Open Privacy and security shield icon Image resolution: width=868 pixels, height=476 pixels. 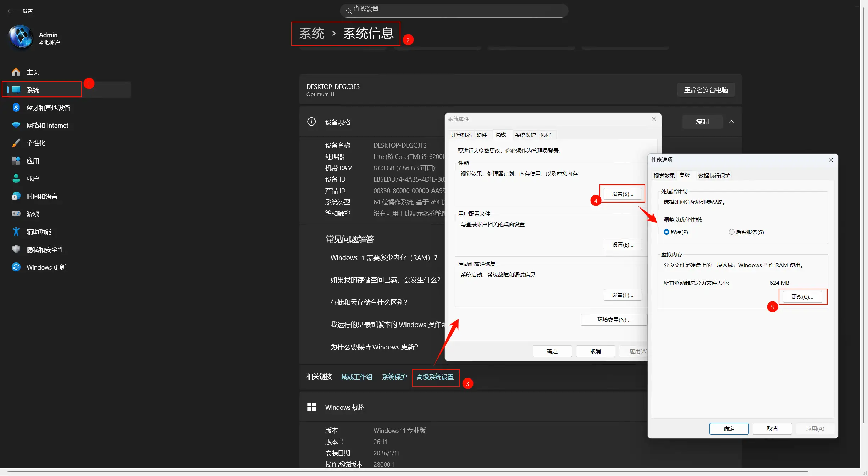(x=16, y=249)
